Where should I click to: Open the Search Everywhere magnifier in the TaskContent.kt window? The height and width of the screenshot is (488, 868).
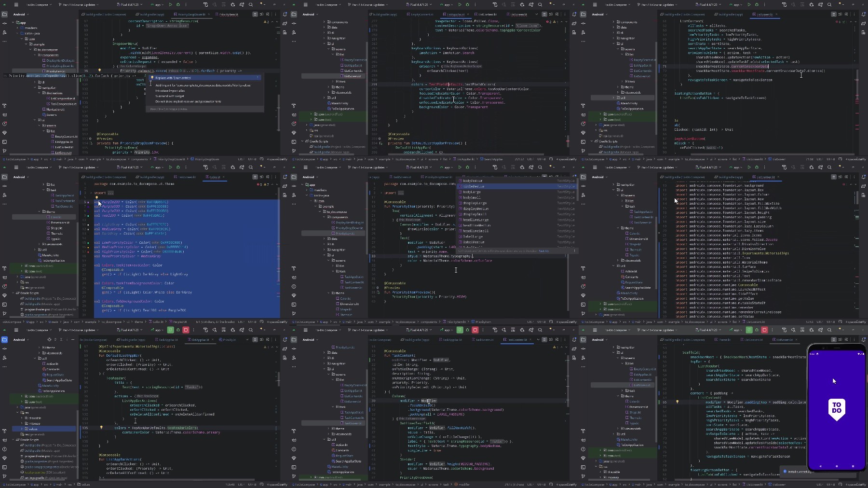[540, 330]
